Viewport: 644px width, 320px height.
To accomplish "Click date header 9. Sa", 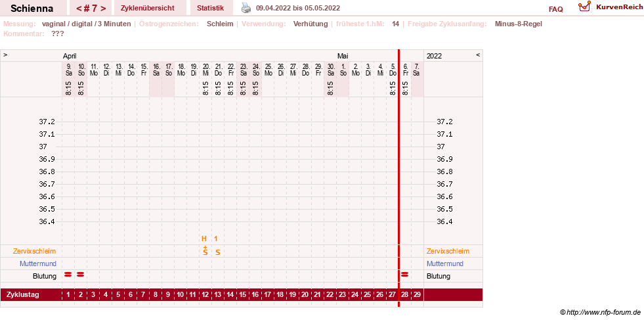I will click(68, 69).
